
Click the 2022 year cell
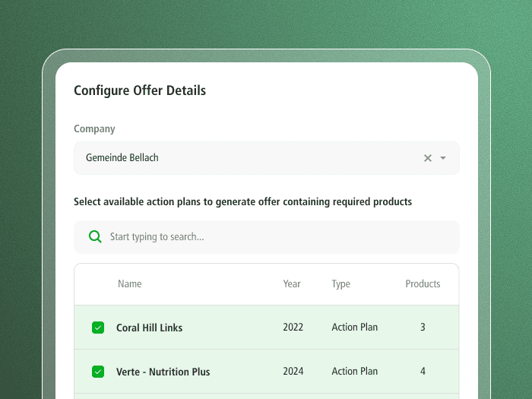pyautogui.click(x=293, y=328)
